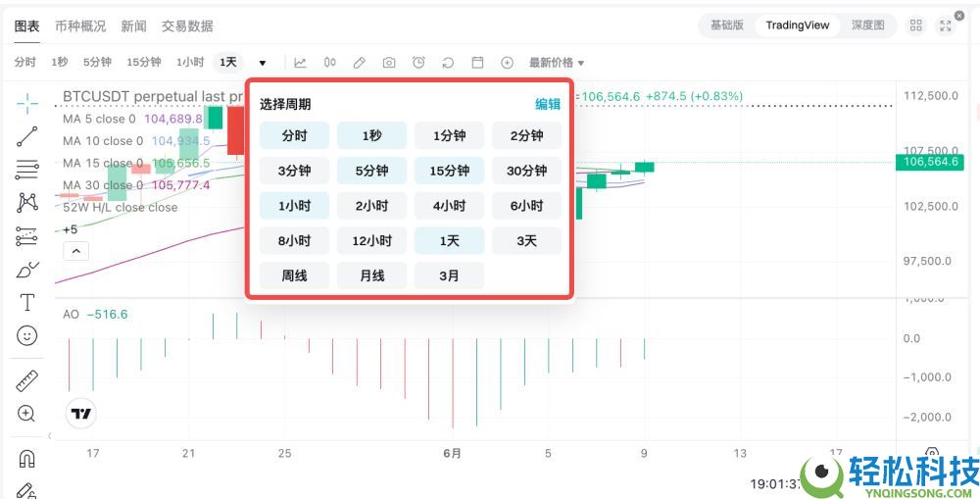This screenshot has height=499, width=980.
Task: Open the indicators chart icon
Action: click(x=300, y=63)
